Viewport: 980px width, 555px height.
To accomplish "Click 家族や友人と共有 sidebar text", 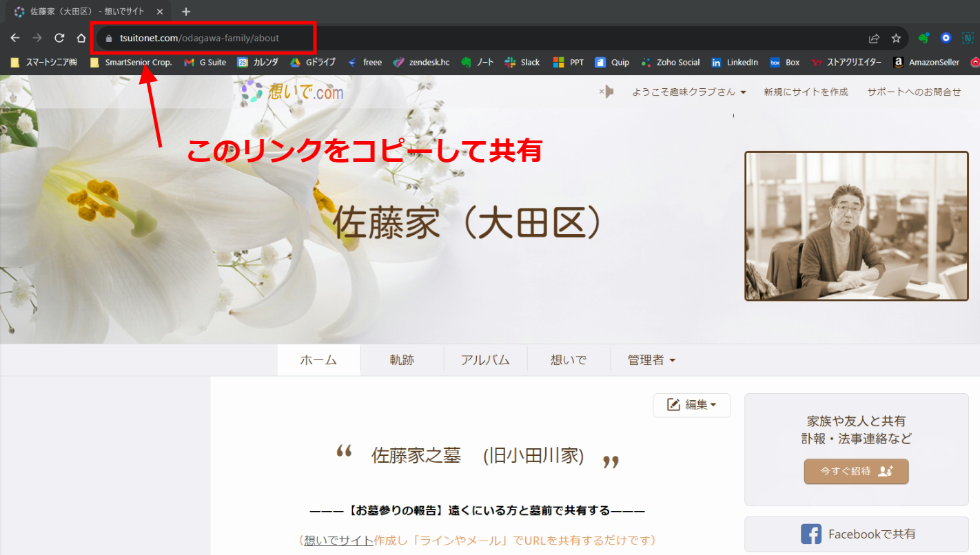I will [856, 421].
